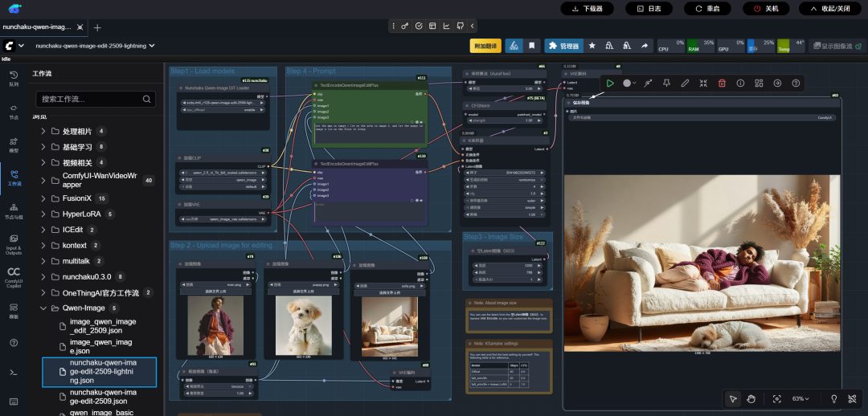868x416 pixels.
Task: Toggle the select pointer mode on the canvas toolbar
Action: [733, 398]
